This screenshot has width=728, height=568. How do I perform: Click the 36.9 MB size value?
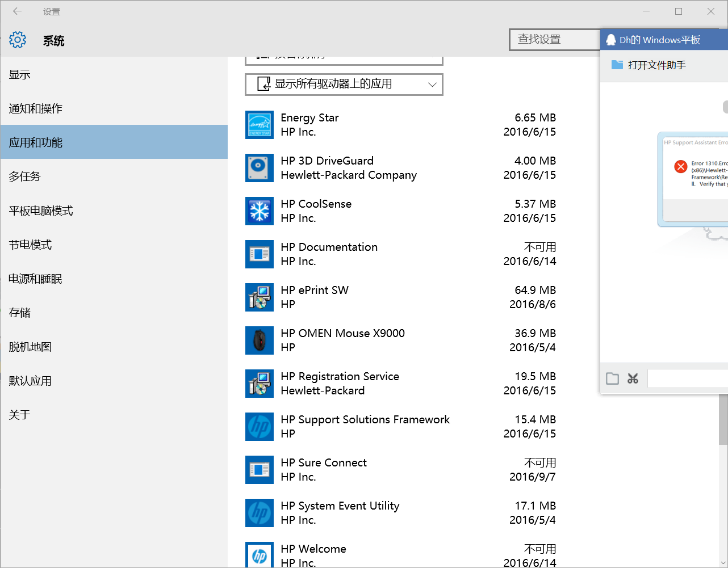coord(535,333)
